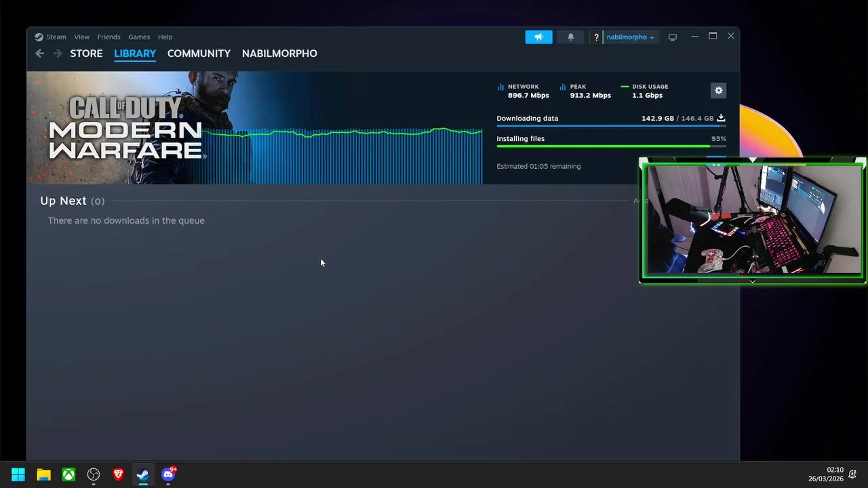Click the Installing files progress bar
The width and height of the screenshot is (868, 488).
pos(611,146)
